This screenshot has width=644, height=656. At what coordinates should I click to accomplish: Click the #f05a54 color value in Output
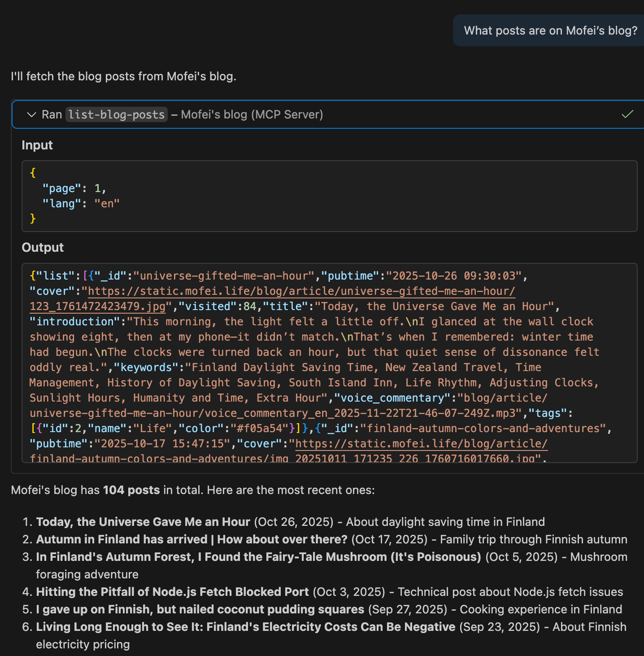pos(259,429)
